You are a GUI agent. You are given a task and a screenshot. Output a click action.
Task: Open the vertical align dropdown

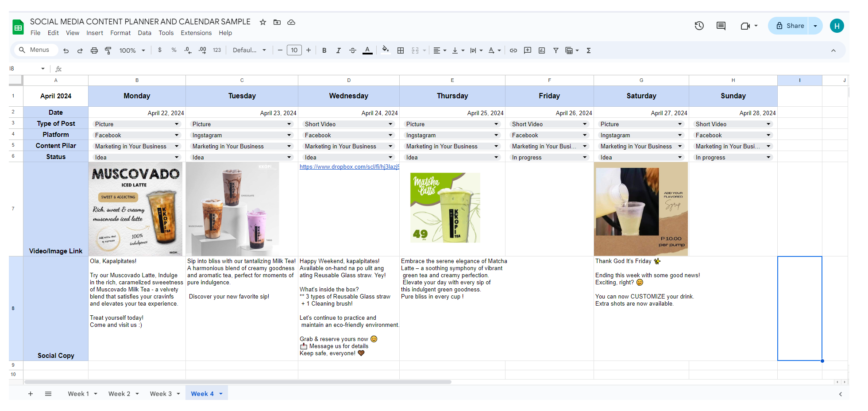[458, 50]
